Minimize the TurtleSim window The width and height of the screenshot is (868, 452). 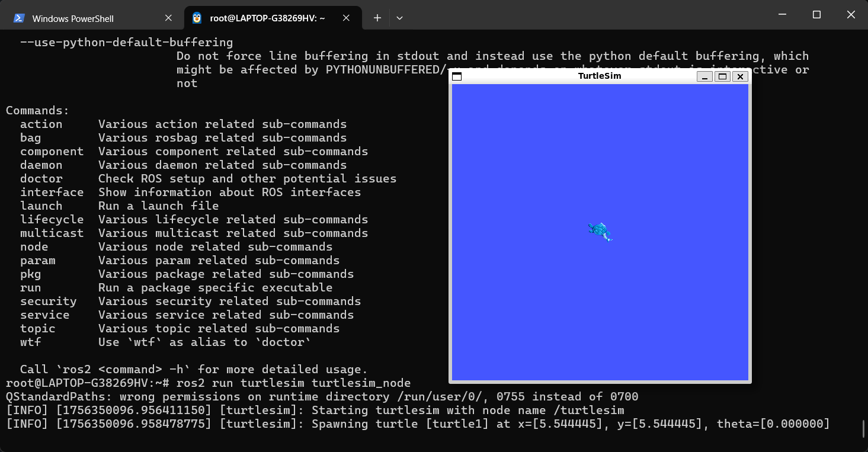point(704,76)
